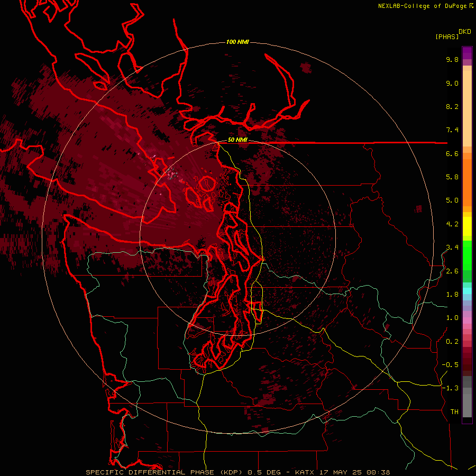The image size is (476, 476).
Task: Pick the cyan segment of the color bar
Action: pyautogui.click(x=467, y=291)
